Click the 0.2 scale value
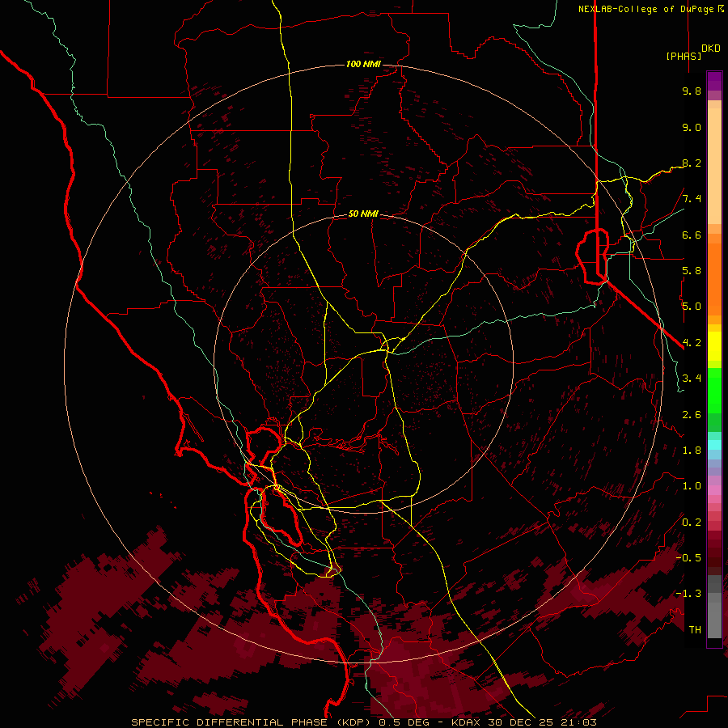Viewport: 728px width, 728px height. (692, 523)
